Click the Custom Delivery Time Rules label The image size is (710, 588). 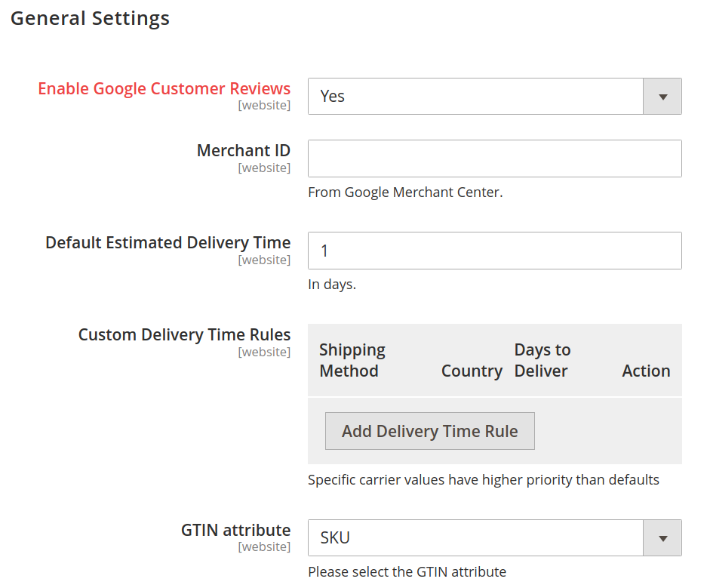click(184, 335)
